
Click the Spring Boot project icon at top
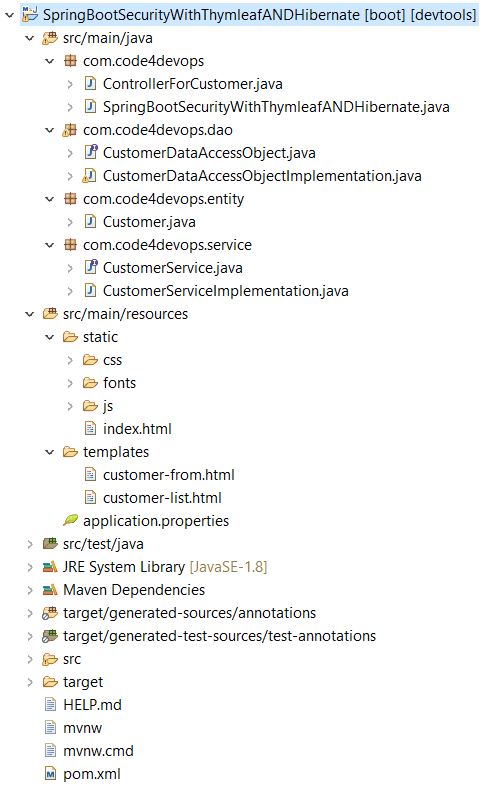click(x=30, y=14)
